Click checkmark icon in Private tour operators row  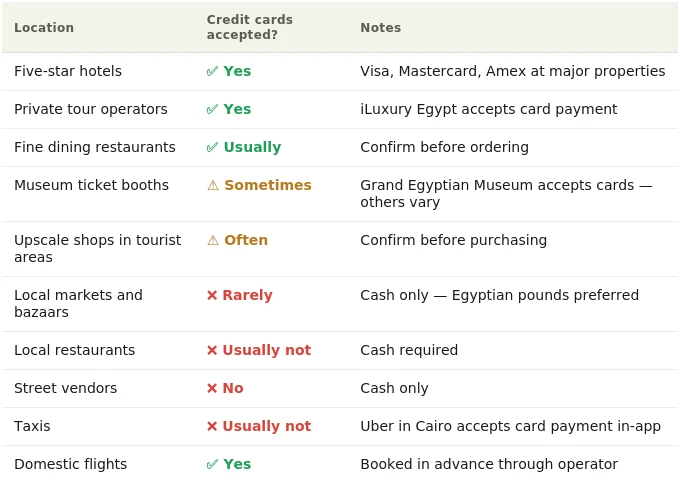212,109
